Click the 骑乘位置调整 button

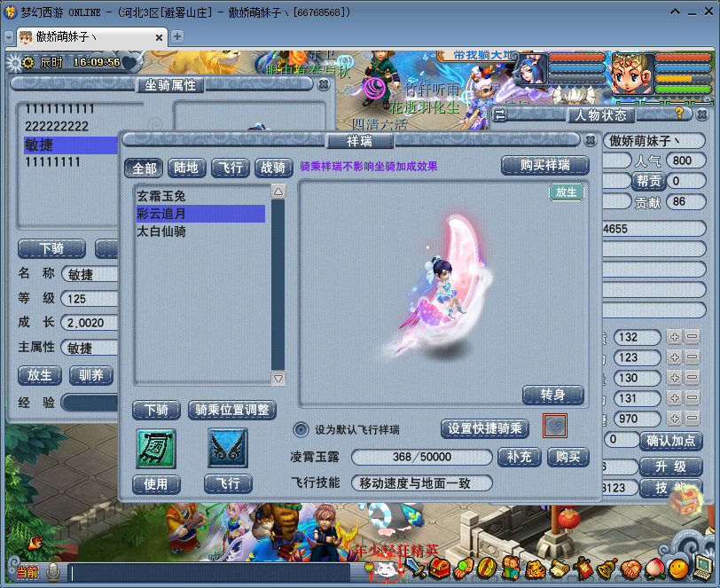(x=232, y=410)
